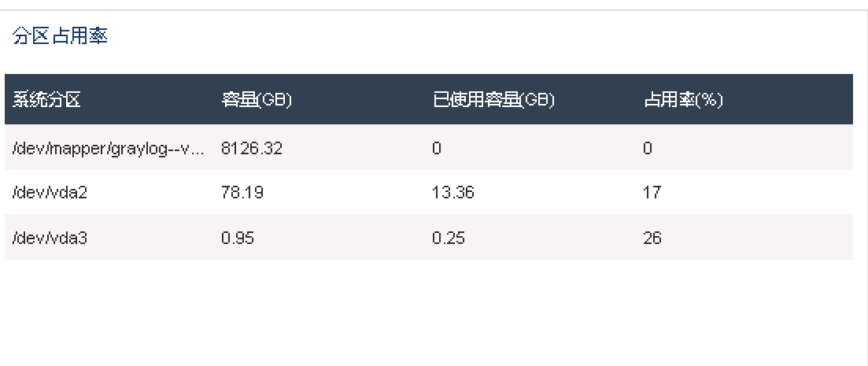Click used capacity 0 in the graylog row
868x366 pixels.
click(436, 148)
